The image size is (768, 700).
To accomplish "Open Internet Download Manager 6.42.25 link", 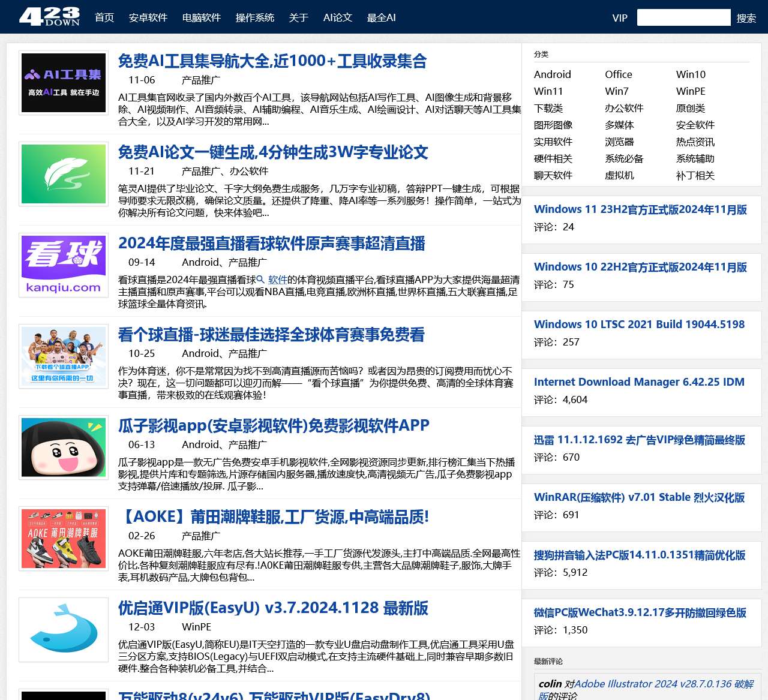I will (639, 382).
